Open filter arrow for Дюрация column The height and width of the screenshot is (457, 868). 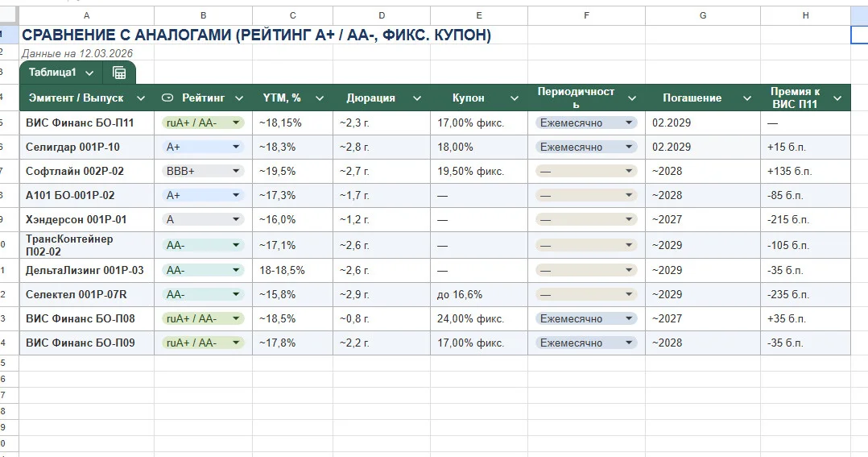point(417,98)
